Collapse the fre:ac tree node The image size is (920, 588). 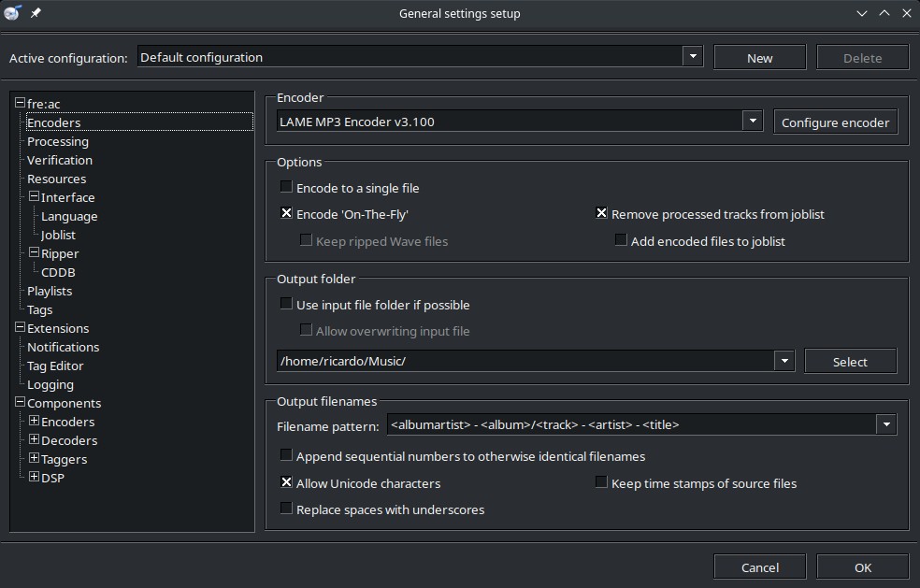pyautogui.click(x=20, y=103)
